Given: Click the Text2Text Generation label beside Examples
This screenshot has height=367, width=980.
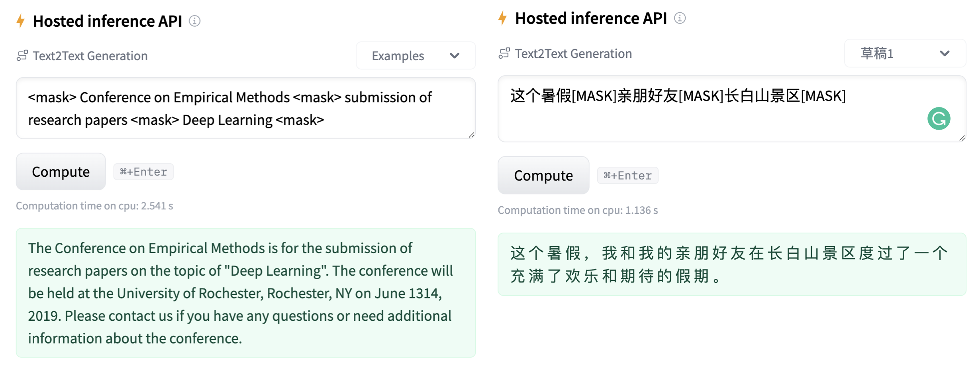Looking at the screenshot, I should (90, 55).
